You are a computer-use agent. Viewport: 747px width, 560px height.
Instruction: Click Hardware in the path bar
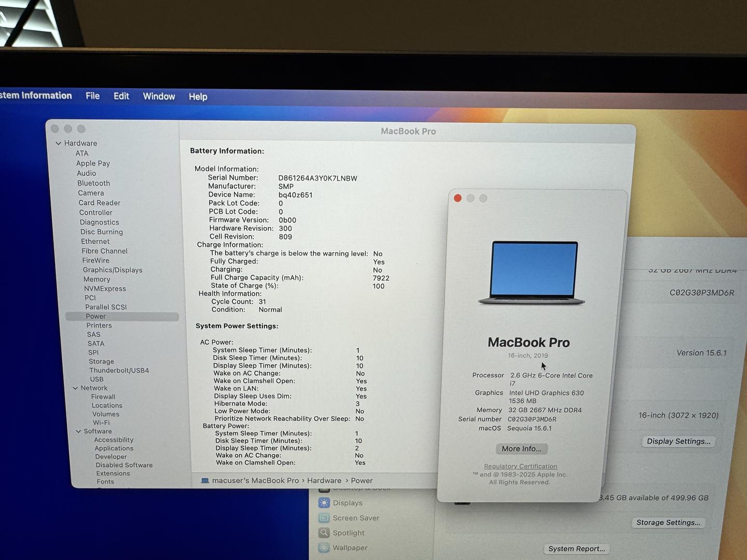(324, 481)
